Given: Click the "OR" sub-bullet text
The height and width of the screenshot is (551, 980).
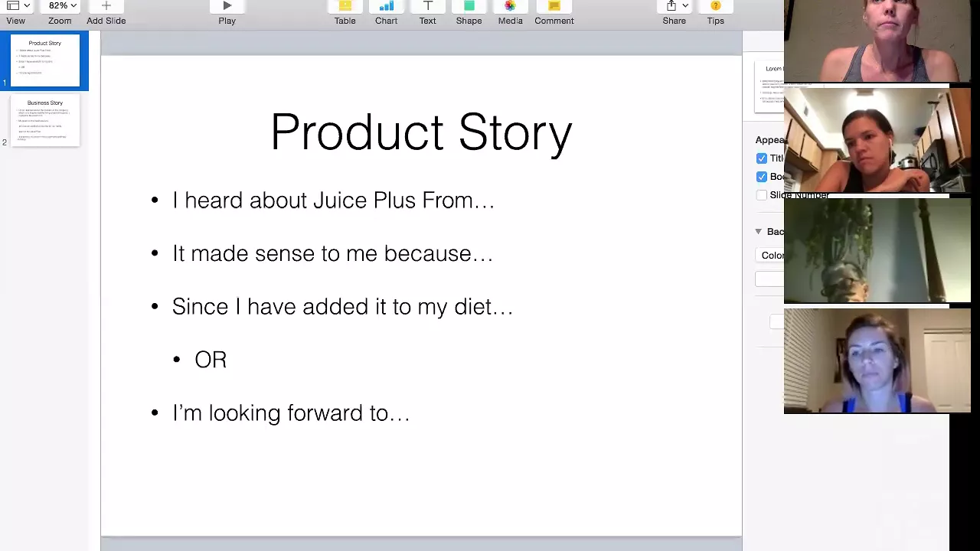Looking at the screenshot, I should click(211, 360).
